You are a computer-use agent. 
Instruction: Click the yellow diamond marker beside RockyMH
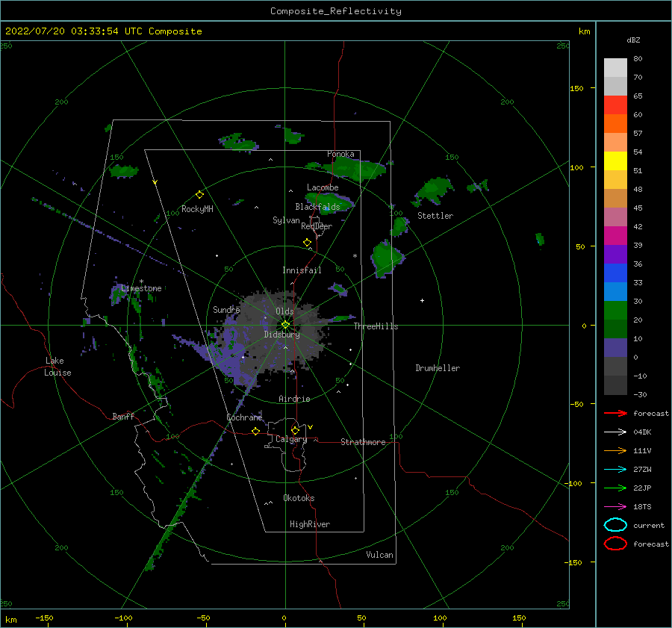tap(199, 195)
